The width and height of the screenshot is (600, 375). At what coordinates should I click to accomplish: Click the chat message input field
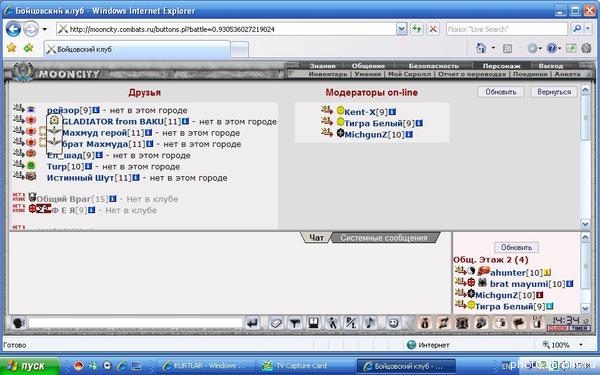[135, 323]
